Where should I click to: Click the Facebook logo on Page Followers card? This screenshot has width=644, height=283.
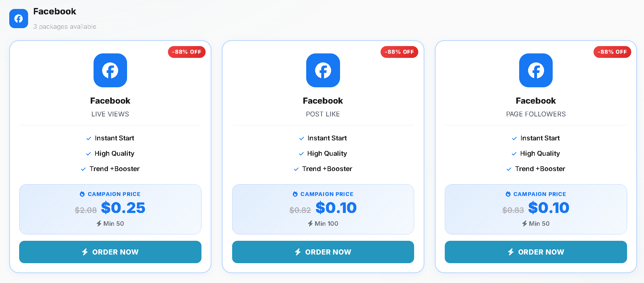536,70
